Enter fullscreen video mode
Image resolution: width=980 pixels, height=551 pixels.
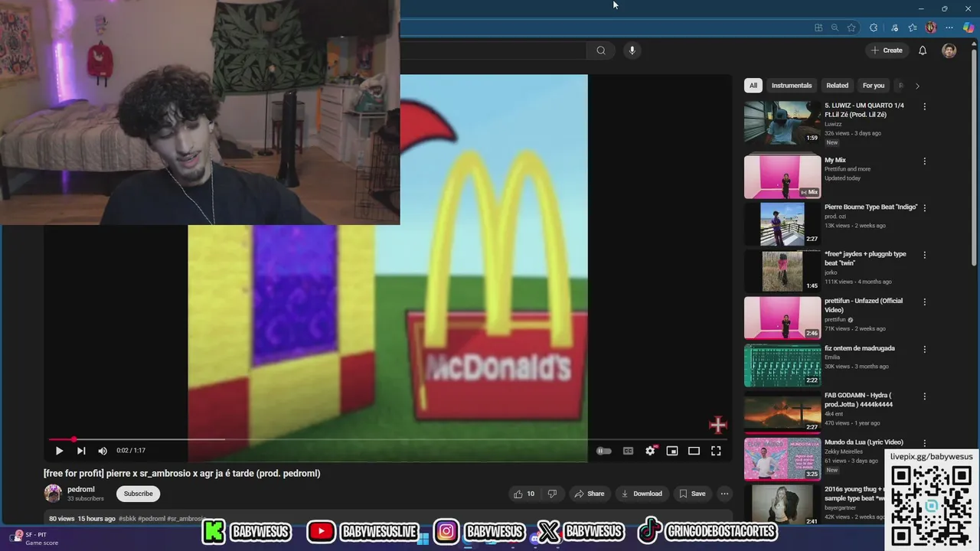(x=716, y=451)
